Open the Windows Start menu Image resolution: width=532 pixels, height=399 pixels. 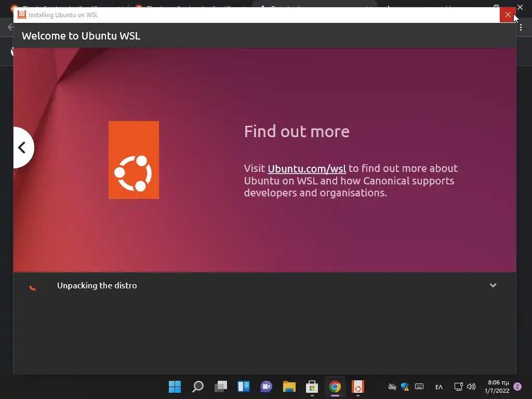pyautogui.click(x=175, y=387)
